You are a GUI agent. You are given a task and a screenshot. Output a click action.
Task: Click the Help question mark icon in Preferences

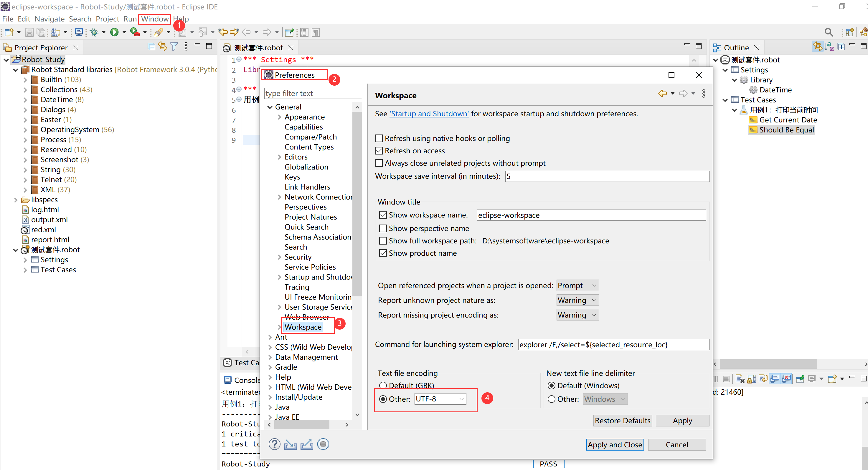[x=274, y=444]
